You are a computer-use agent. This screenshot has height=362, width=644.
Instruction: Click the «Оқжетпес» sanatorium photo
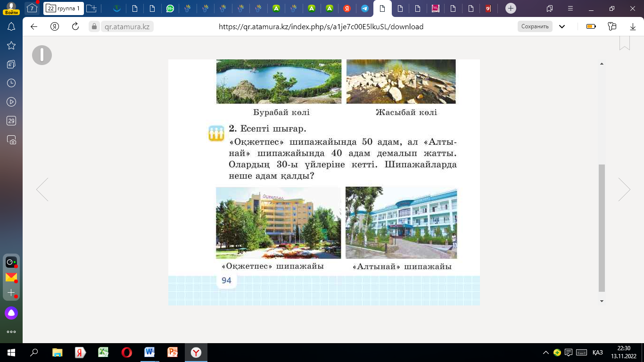click(x=278, y=222)
